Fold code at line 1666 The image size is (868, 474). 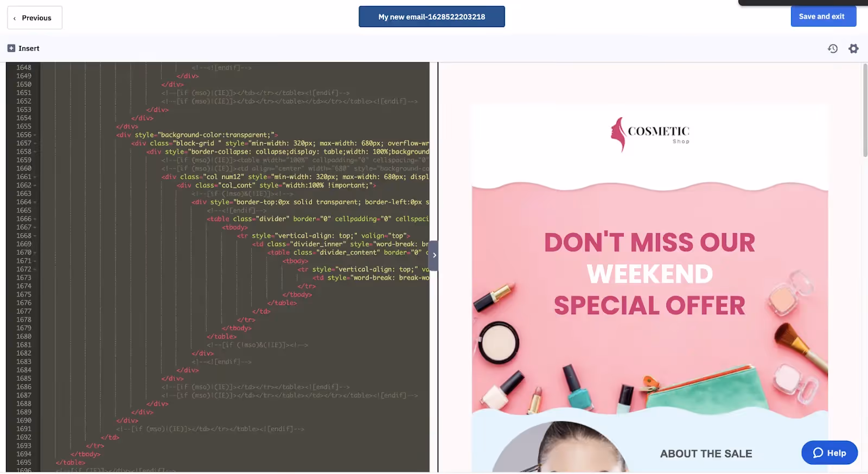click(35, 219)
